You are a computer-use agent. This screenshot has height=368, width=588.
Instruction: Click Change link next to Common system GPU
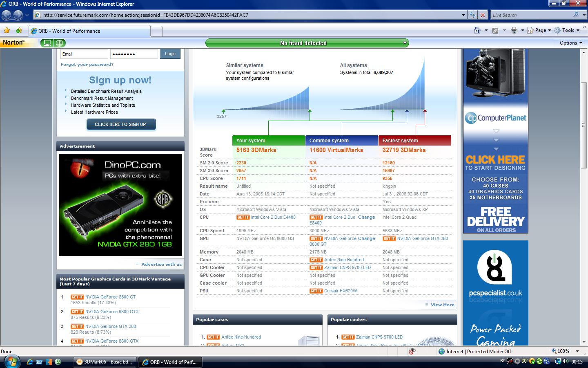366,239
